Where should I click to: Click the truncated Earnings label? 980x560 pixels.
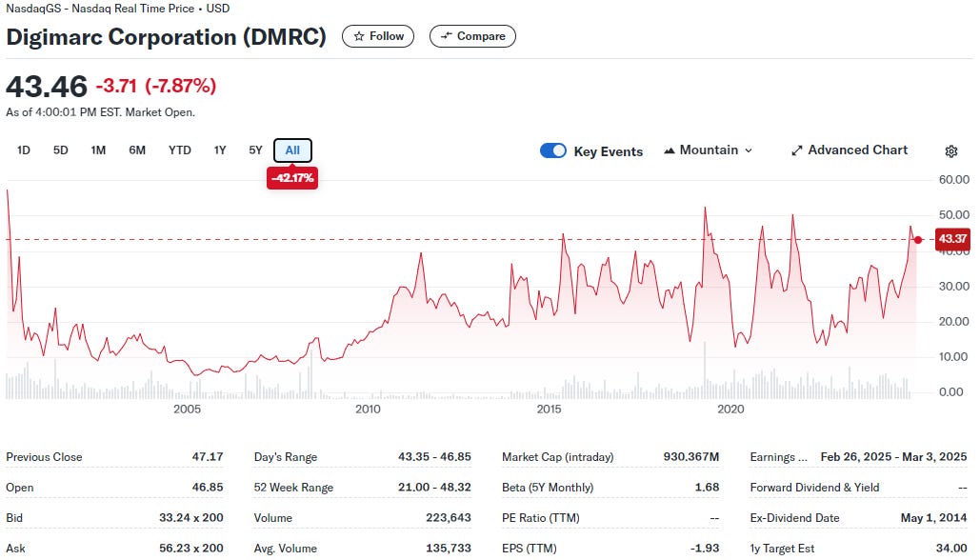[x=779, y=457]
